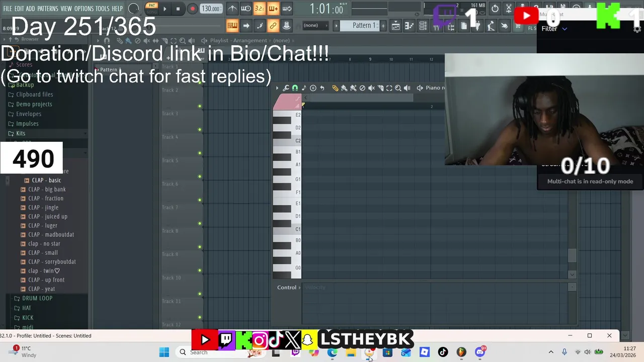Screen dimensions: 644x362
Task: Select the piano roll Paint brush tool
Action: click(344, 88)
